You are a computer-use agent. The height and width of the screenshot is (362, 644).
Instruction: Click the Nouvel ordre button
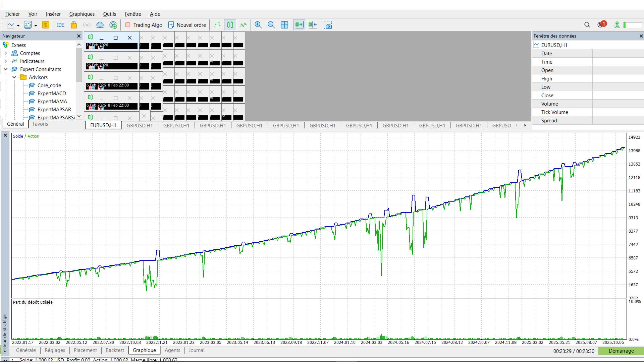click(187, 25)
